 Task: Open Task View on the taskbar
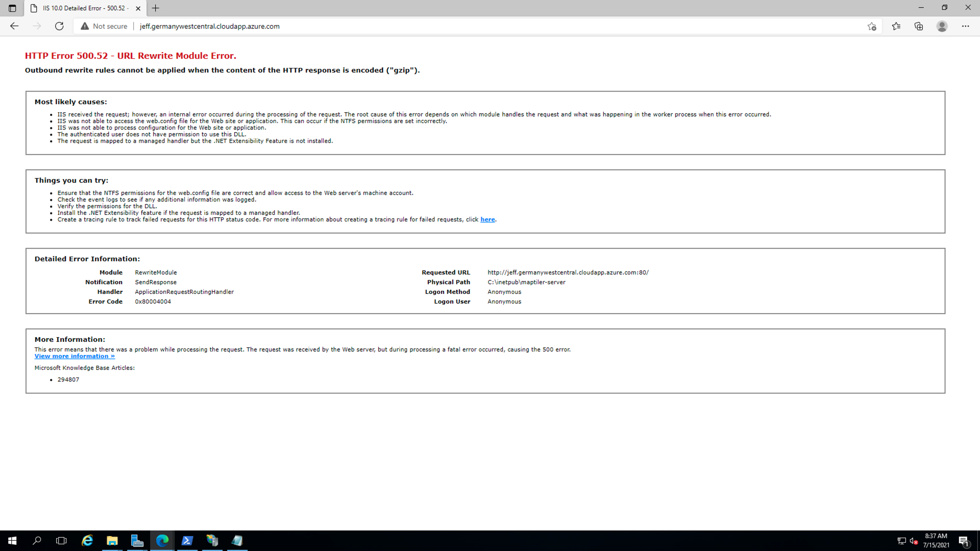point(61,540)
